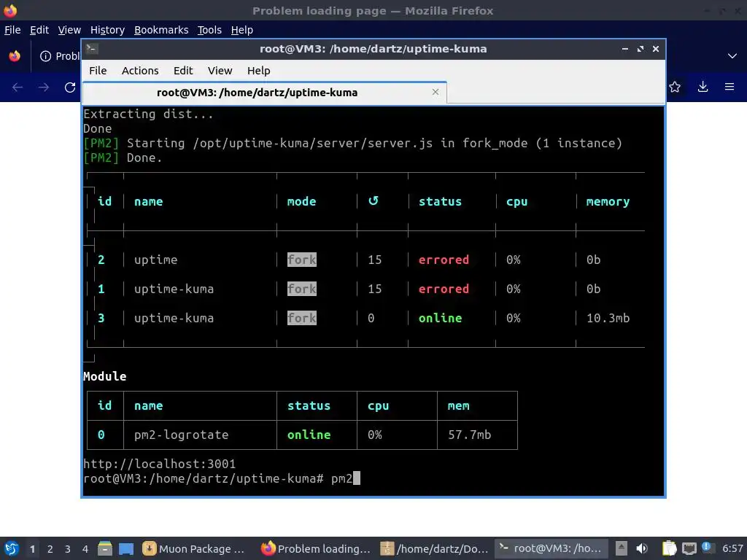Screen dimensions: 747x560
Task: Open Firefox Tools menu
Action: (x=209, y=30)
